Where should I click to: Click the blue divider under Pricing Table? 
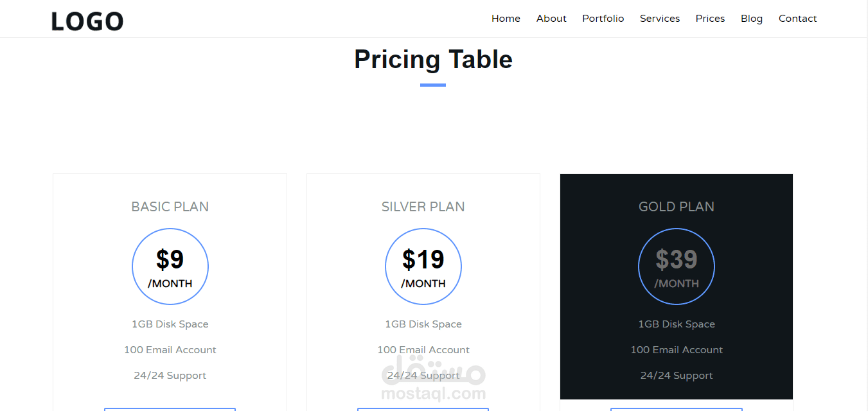click(433, 85)
